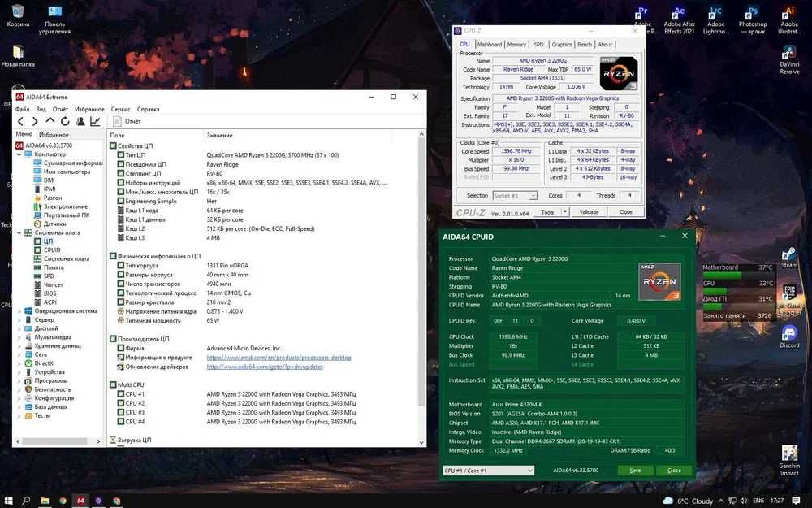Select Электропитание tree item
The height and width of the screenshot is (508, 812).
pyautogui.click(x=61, y=206)
